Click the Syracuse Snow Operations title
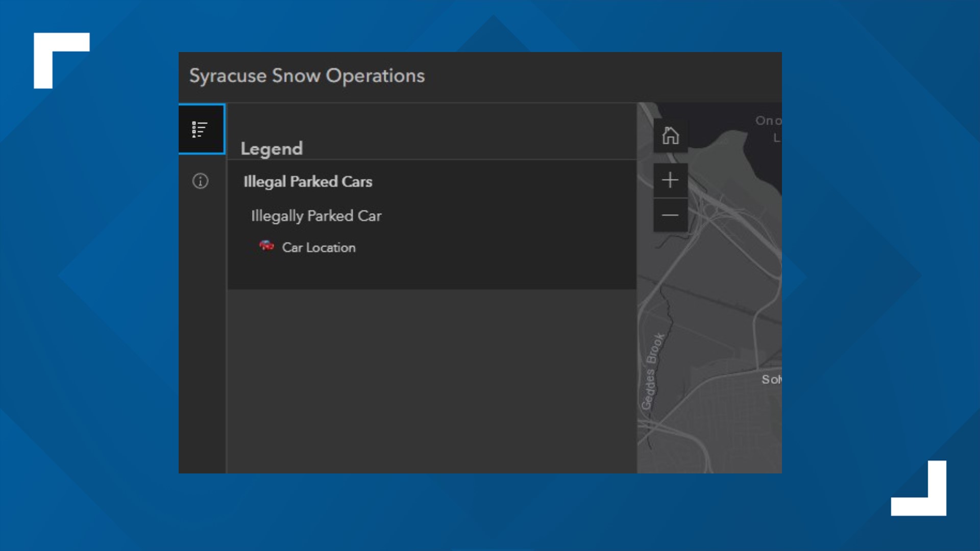This screenshot has width=980, height=551. pos(307,76)
